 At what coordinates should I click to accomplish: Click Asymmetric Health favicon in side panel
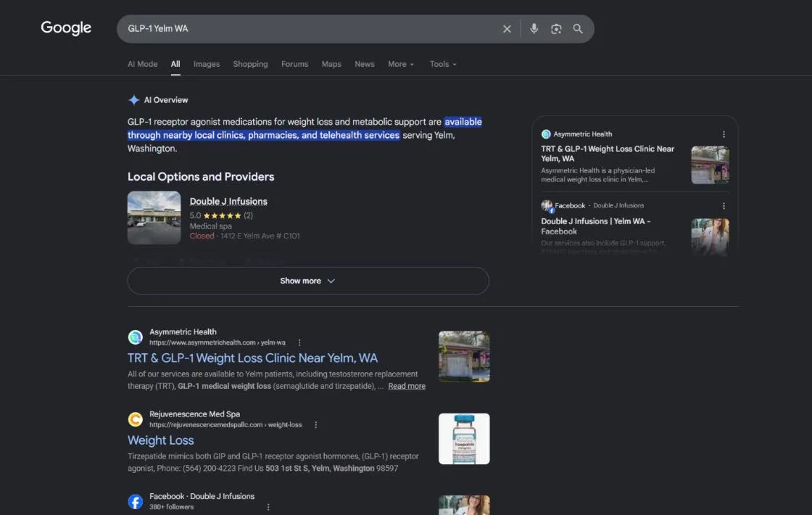pos(546,134)
